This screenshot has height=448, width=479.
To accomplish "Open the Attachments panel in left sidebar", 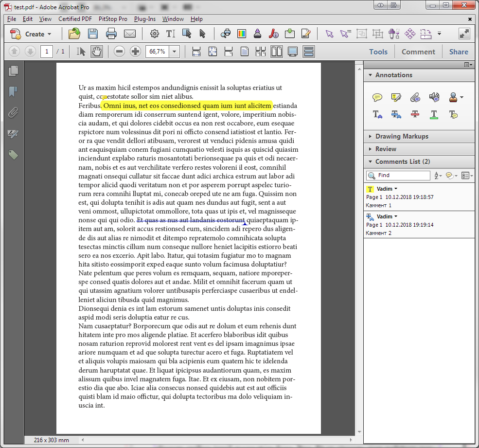I will [x=13, y=113].
